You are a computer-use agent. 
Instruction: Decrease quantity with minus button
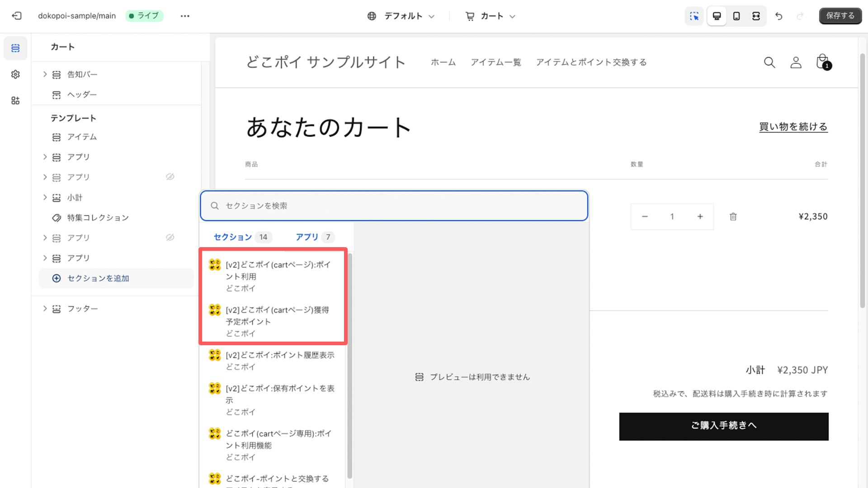coord(645,217)
